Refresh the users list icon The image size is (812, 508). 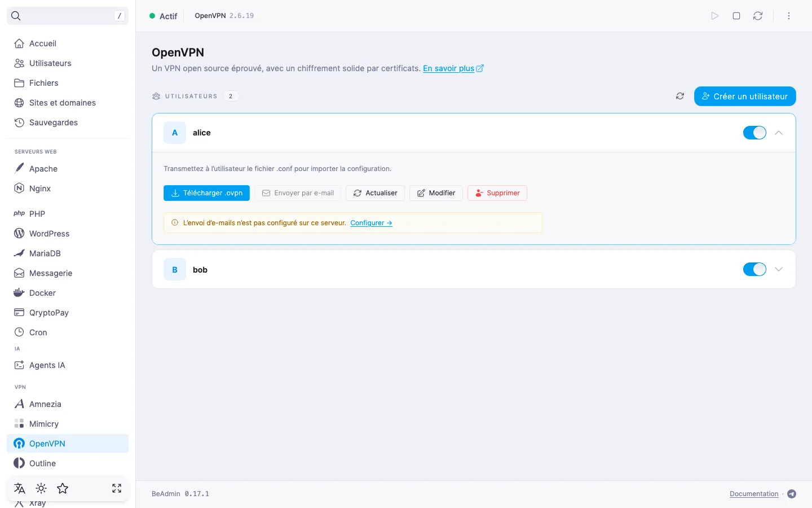(x=680, y=97)
